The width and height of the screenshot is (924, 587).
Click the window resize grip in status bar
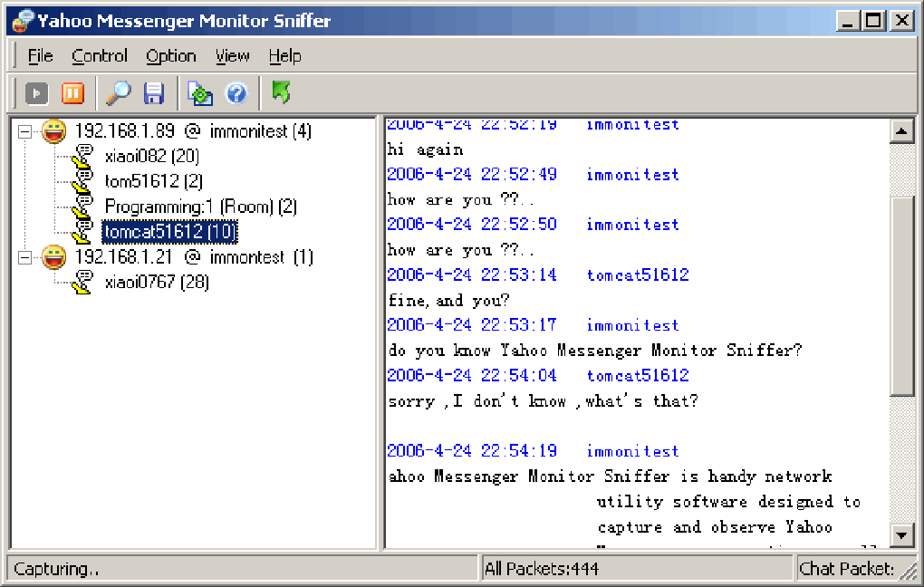point(910,572)
